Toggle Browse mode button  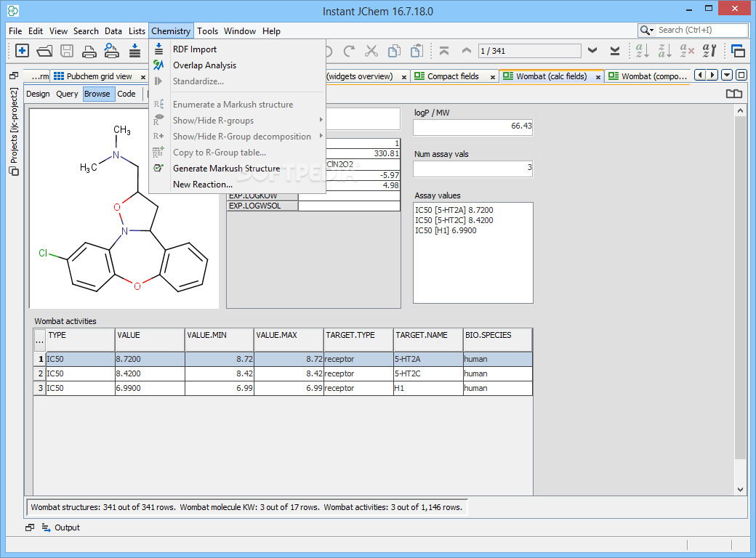[97, 94]
